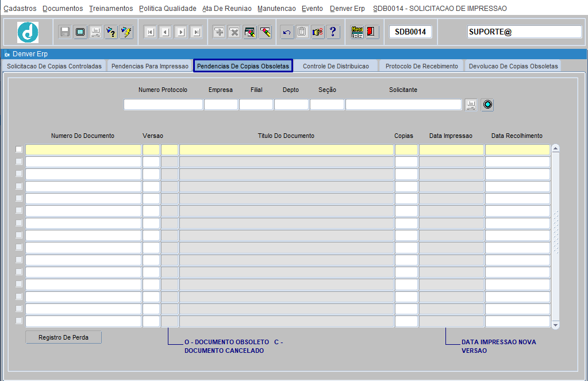Switch to Solicitacao De Copias Controladas tab
Screen dimensions: 588x381
tap(54, 66)
